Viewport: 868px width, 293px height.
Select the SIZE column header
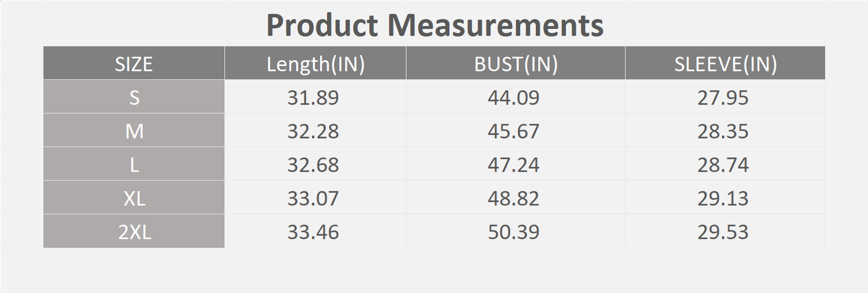click(134, 64)
